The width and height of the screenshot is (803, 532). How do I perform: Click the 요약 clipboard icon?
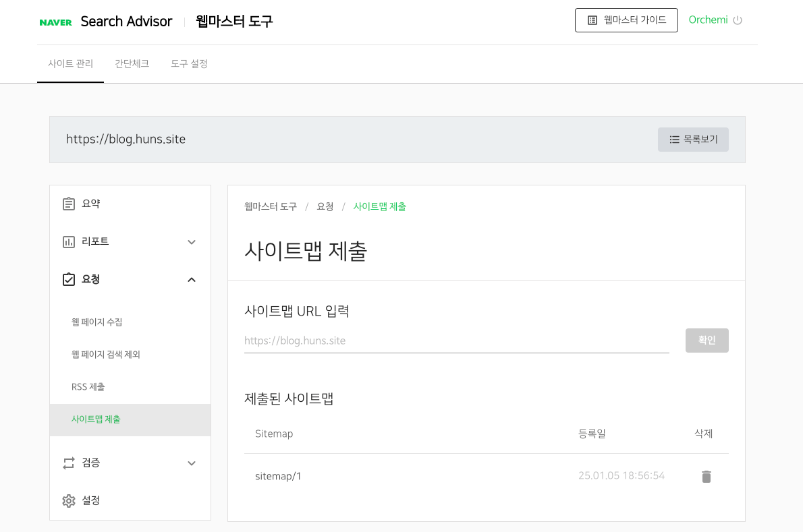click(x=69, y=204)
